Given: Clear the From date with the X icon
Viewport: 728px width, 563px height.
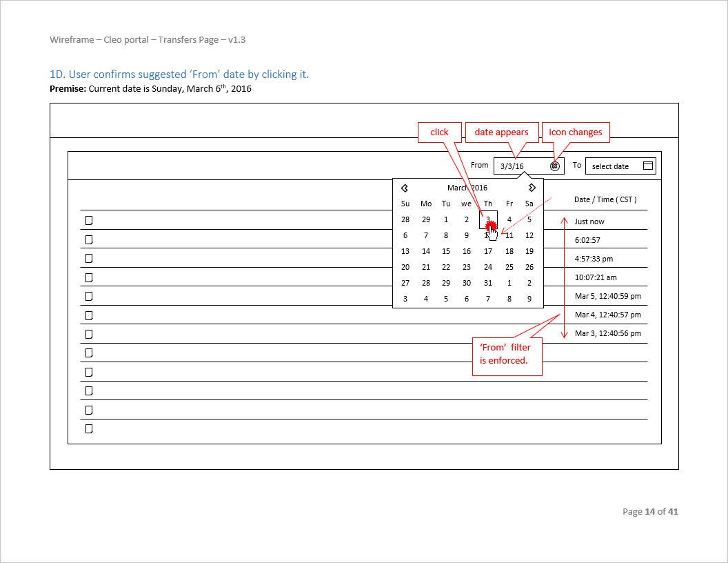Looking at the screenshot, I should click(555, 166).
